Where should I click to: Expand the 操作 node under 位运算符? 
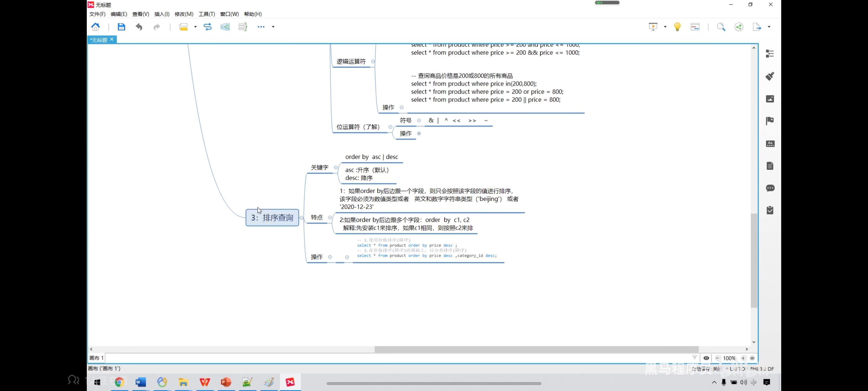pos(419,134)
